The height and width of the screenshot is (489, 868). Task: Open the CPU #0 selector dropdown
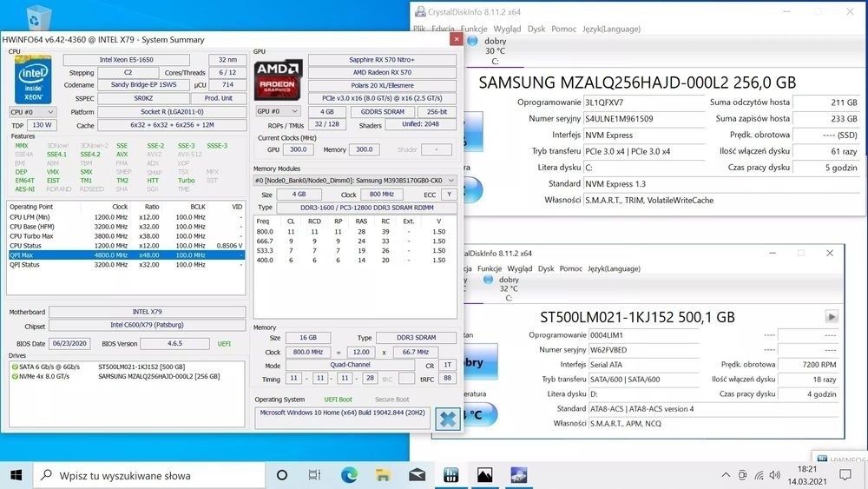tap(33, 112)
